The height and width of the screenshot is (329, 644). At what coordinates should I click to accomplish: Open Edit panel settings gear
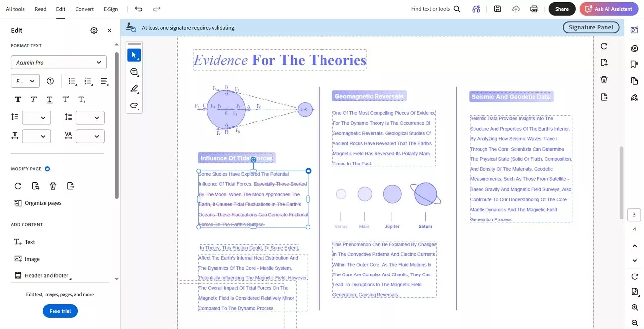click(94, 30)
